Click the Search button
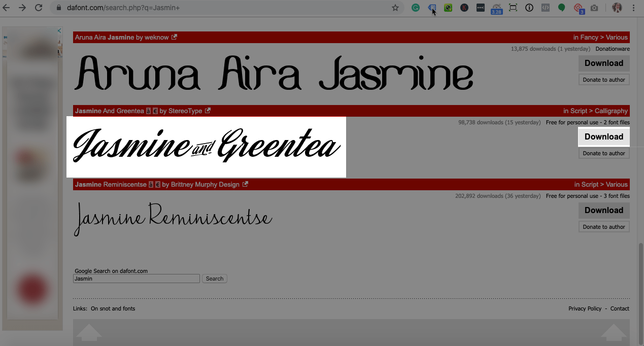Image resolution: width=644 pixels, height=346 pixels. (x=215, y=279)
